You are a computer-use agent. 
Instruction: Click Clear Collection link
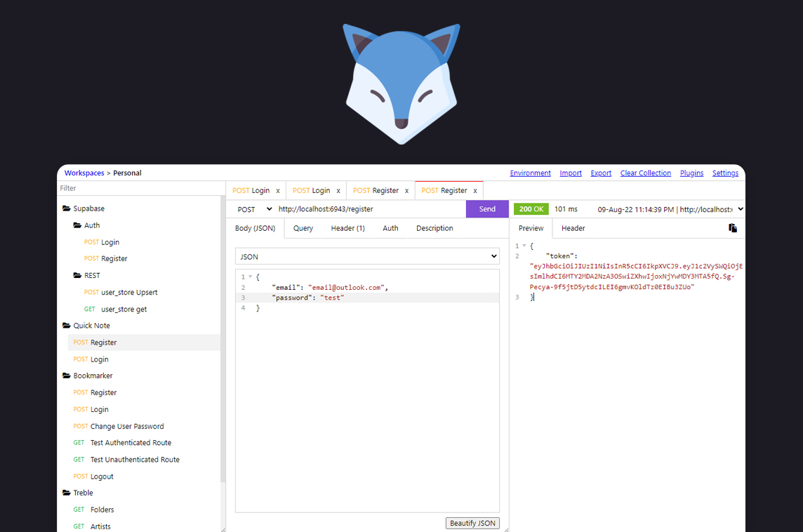tap(645, 173)
